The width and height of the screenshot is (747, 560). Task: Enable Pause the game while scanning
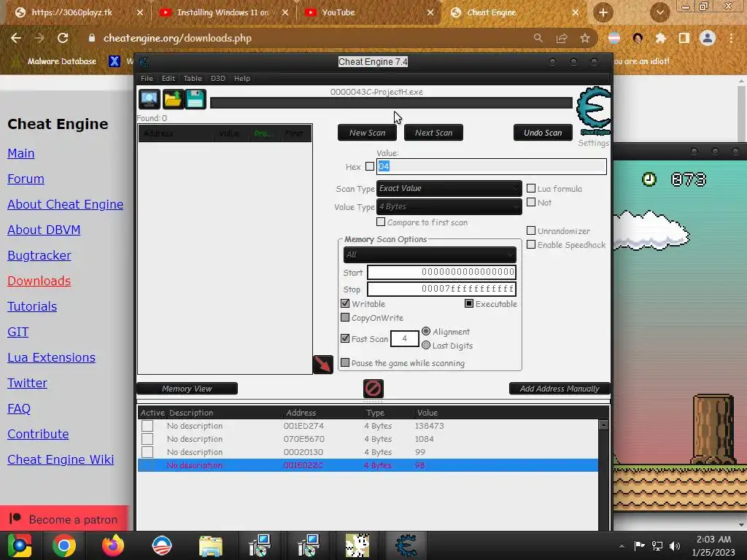point(345,362)
